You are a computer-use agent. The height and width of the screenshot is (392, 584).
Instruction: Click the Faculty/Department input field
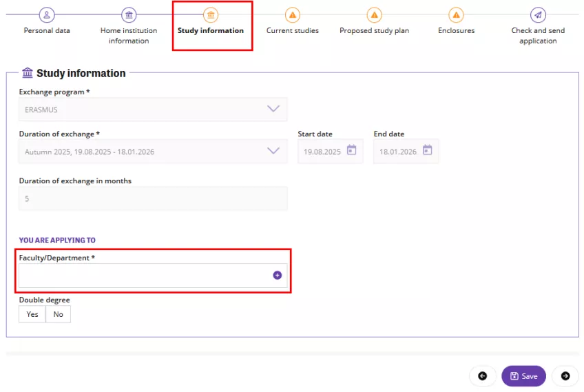coord(145,276)
